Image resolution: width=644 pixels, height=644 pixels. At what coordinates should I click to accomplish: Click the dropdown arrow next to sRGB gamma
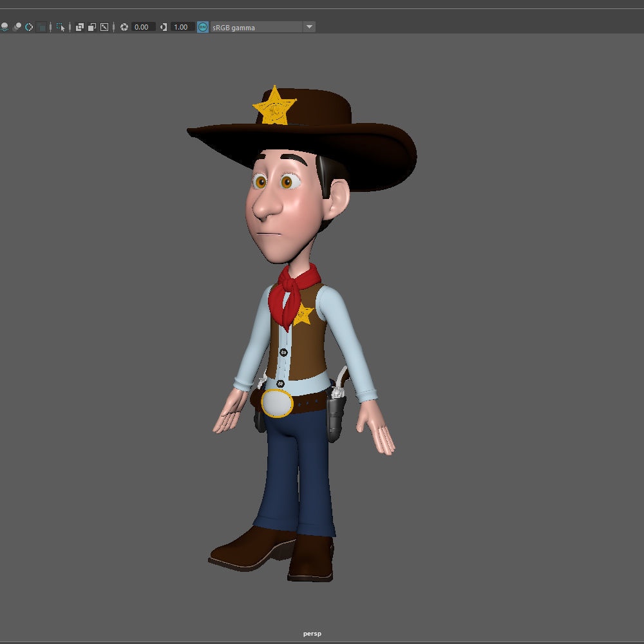pyautogui.click(x=309, y=27)
